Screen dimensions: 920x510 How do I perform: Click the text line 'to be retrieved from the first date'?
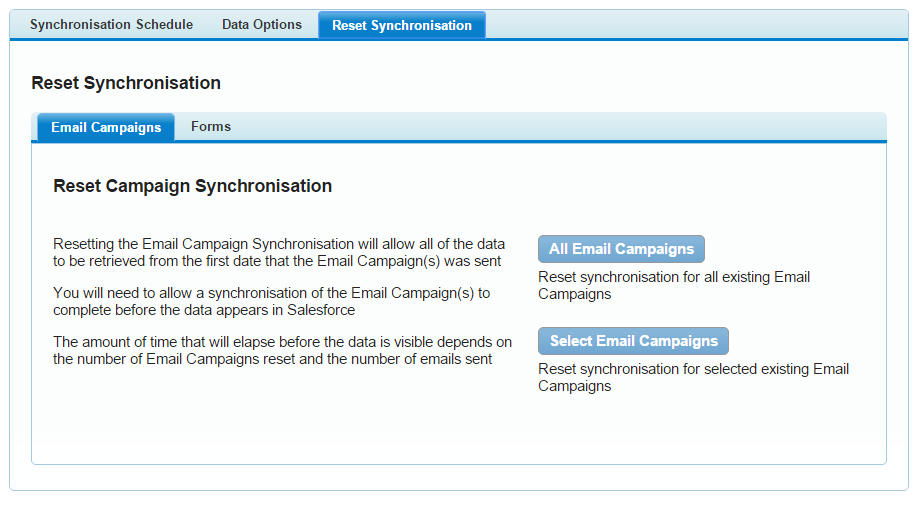[x=277, y=261]
